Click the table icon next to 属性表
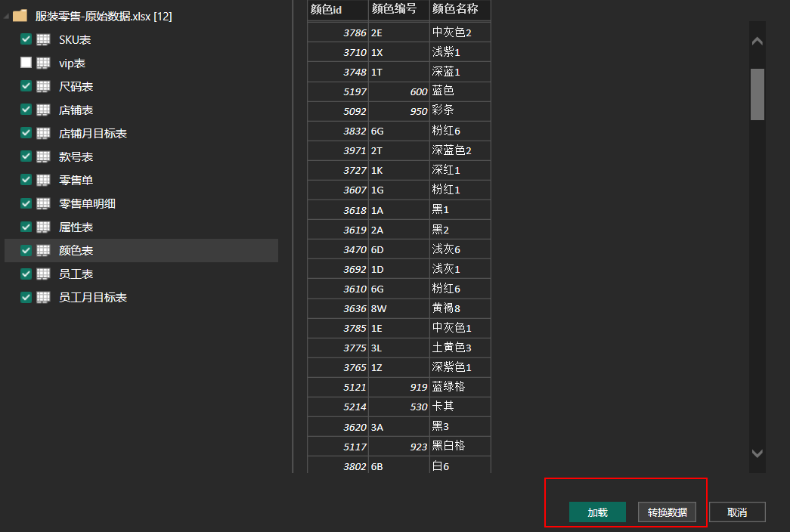Viewport: 790px width, 532px height. pos(43,227)
